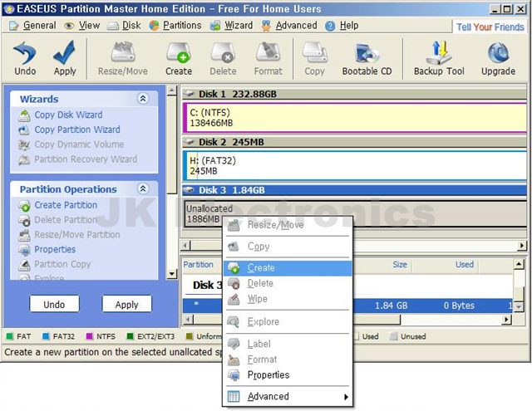Start the Copy Partition Wizard
This screenshot has height=411, width=532.
click(69, 130)
